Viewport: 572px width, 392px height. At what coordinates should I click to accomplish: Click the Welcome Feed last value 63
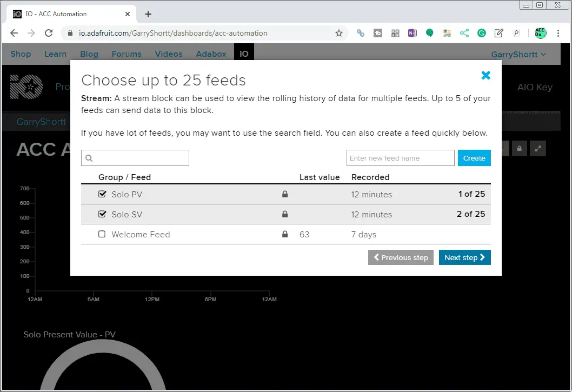304,234
